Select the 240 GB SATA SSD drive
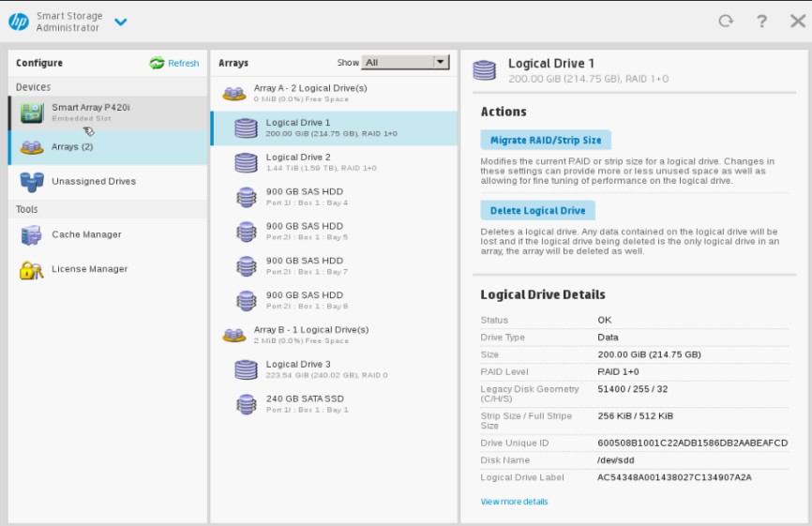This screenshot has width=812, height=526. (x=305, y=403)
